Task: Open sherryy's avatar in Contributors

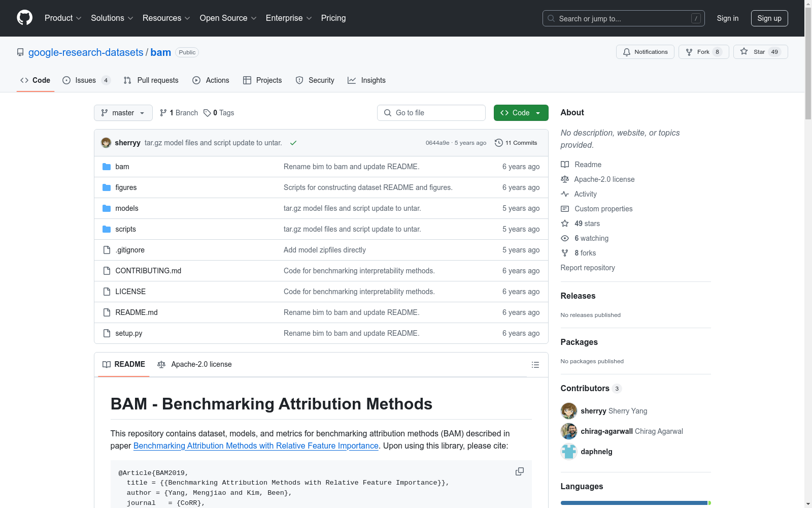Action: 569,410
